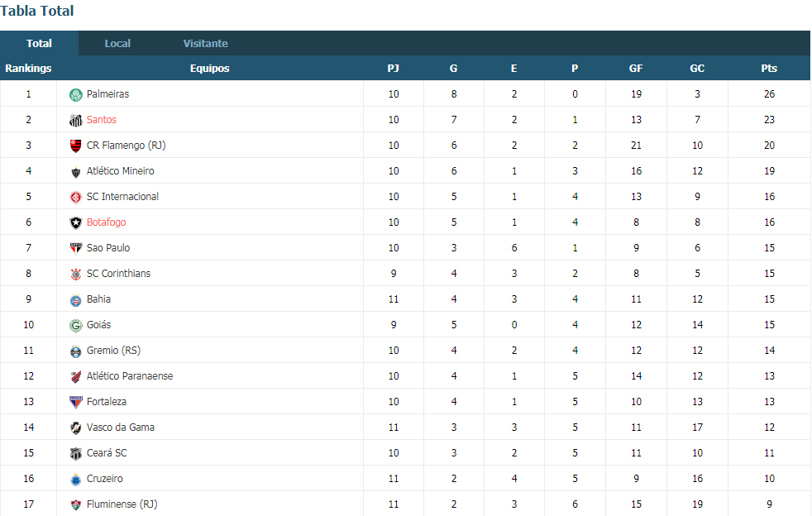This screenshot has height=516, width=812.
Task: Click the Sao Paulo crest icon
Action: click(75, 249)
